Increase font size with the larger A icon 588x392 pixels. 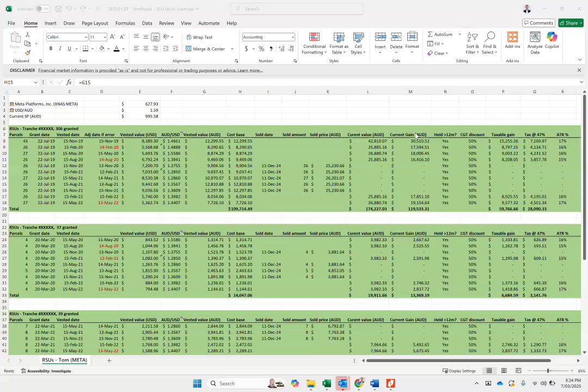[x=113, y=37]
